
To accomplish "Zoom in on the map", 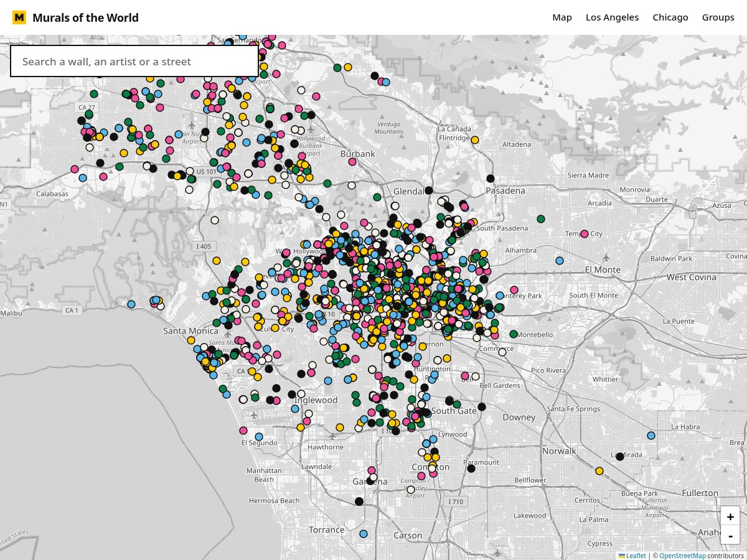I will tap(730, 516).
